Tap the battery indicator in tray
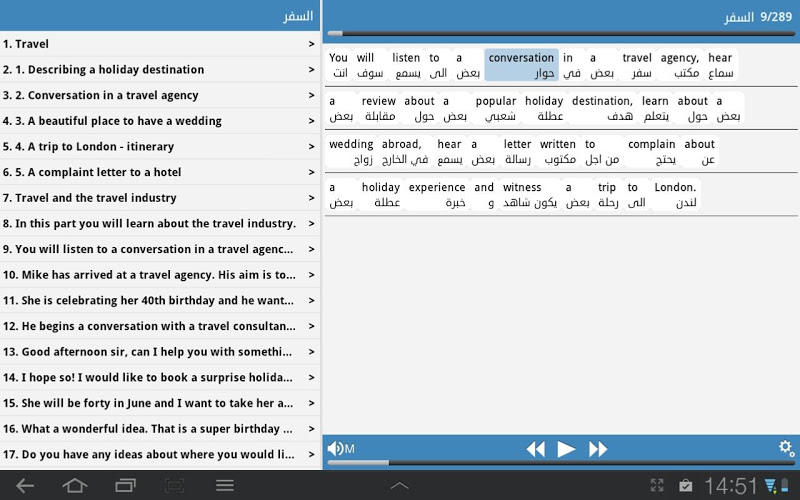Screen dimensions: 800x500 pos(785,486)
